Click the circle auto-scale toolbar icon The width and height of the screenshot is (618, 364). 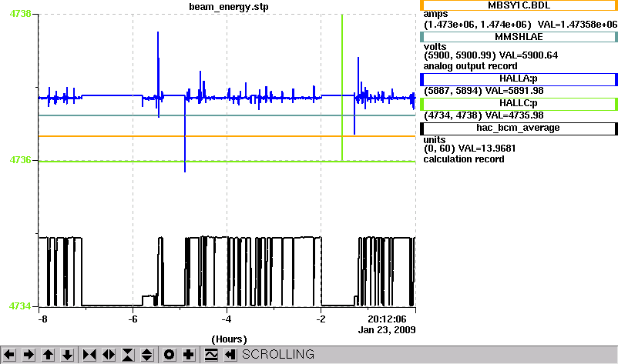coord(170,355)
